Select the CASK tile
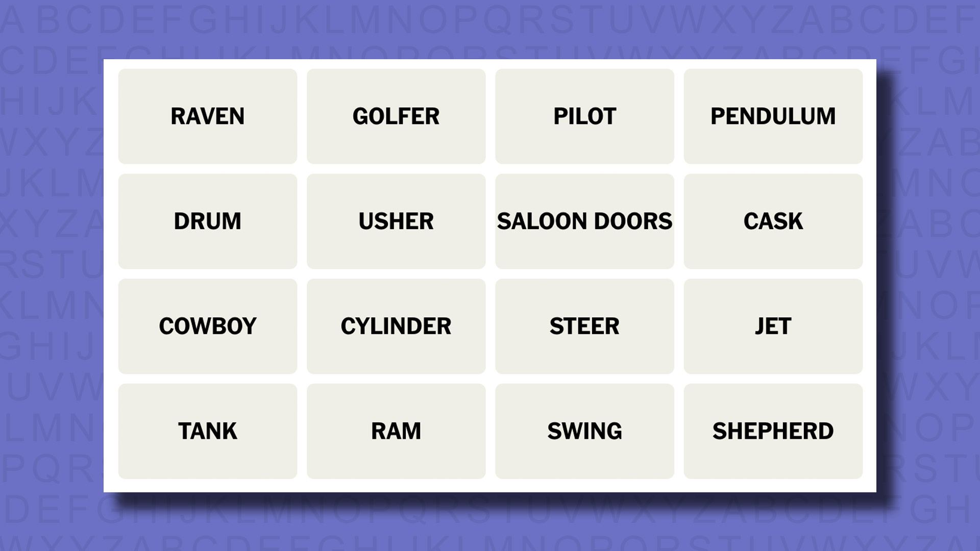Viewport: 980px width, 551px height. pyautogui.click(x=773, y=221)
